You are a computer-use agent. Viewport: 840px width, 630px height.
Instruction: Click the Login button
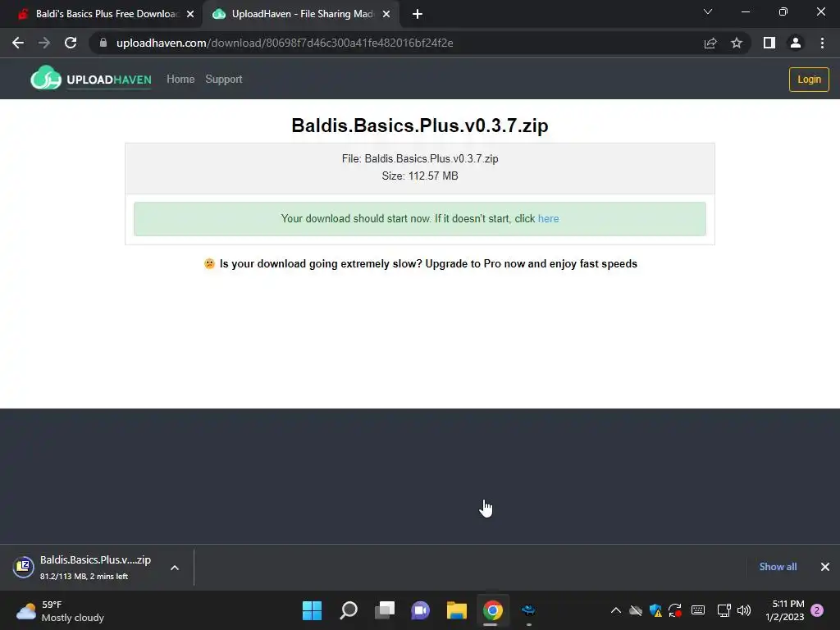(809, 80)
